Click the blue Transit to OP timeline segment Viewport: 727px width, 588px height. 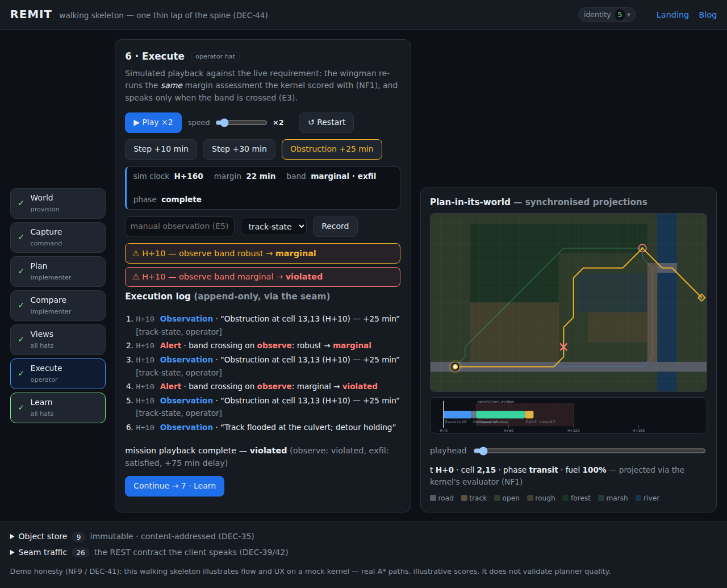pos(458,415)
